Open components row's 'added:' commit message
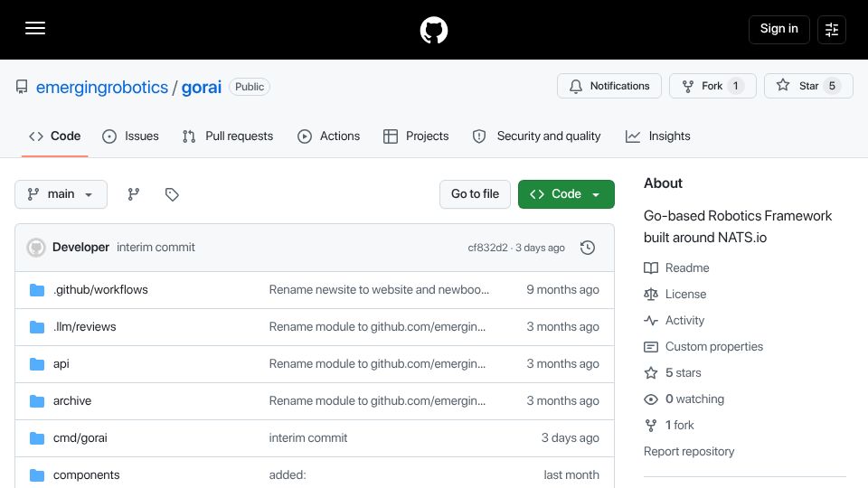This screenshot has width=868, height=488. click(x=288, y=475)
